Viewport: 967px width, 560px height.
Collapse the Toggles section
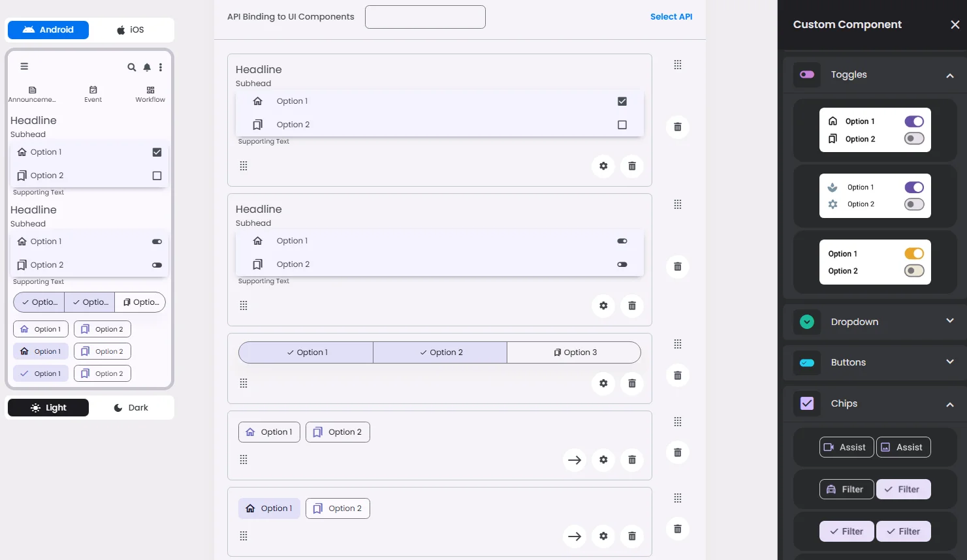click(950, 75)
